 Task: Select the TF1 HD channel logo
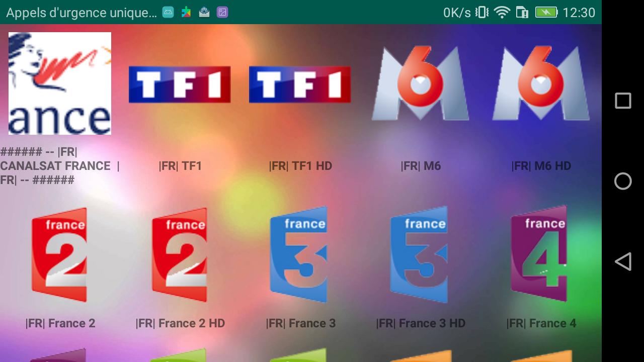300,84
